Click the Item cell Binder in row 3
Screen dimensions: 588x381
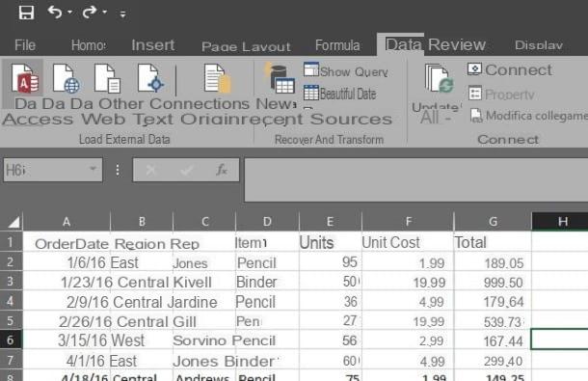tap(267, 282)
